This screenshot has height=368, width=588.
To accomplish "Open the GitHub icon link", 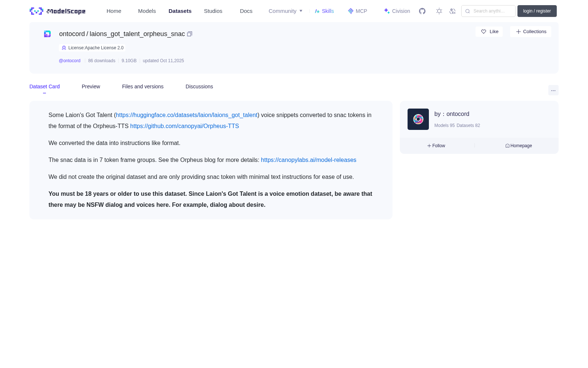I will [x=422, y=11].
